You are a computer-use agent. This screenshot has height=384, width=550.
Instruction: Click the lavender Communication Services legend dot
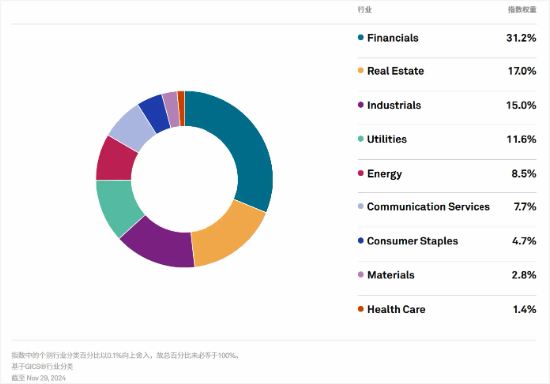(x=361, y=206)
